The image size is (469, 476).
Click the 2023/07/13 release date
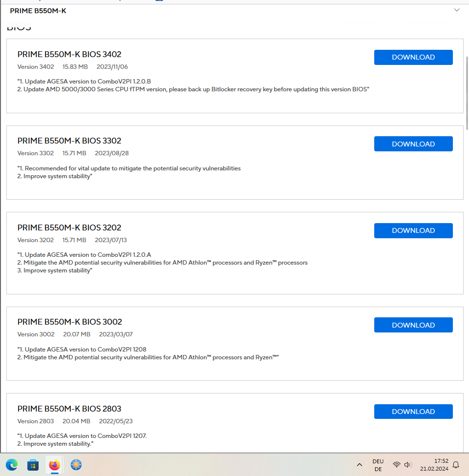[111, 240]
